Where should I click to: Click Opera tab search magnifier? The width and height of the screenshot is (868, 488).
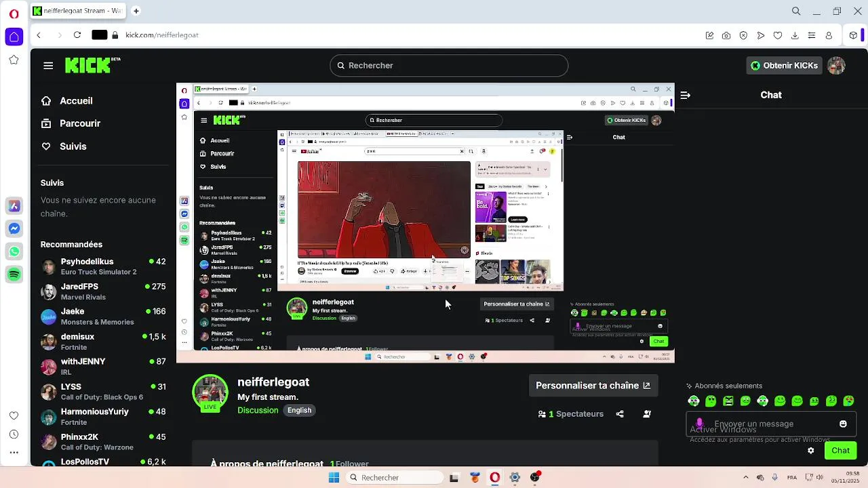(796, 11)
